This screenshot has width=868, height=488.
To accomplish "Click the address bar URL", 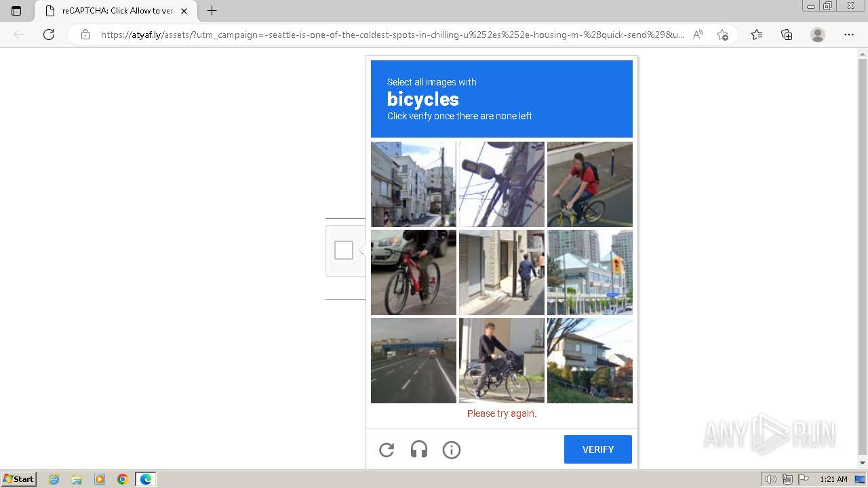I will [392, 35].
